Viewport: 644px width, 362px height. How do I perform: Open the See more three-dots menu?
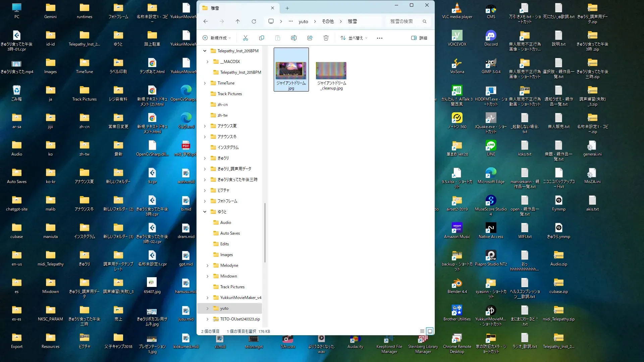tap(380, 38)
